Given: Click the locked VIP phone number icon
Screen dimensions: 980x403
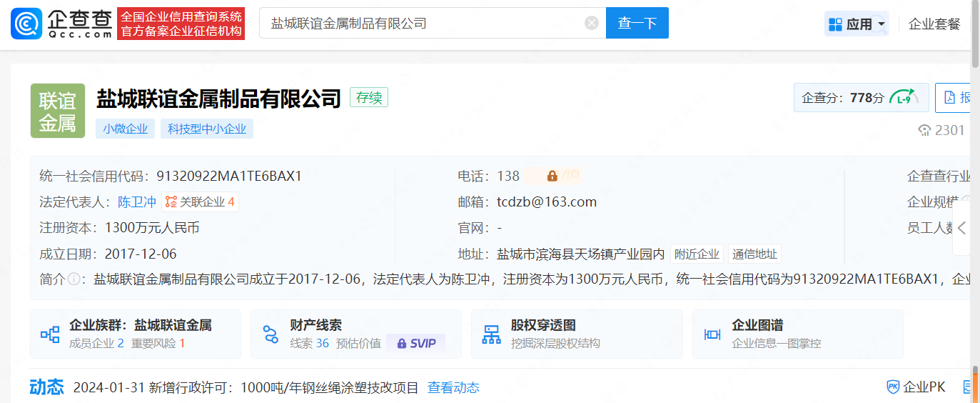Looking at the screenshot, I should pos(552,176).
